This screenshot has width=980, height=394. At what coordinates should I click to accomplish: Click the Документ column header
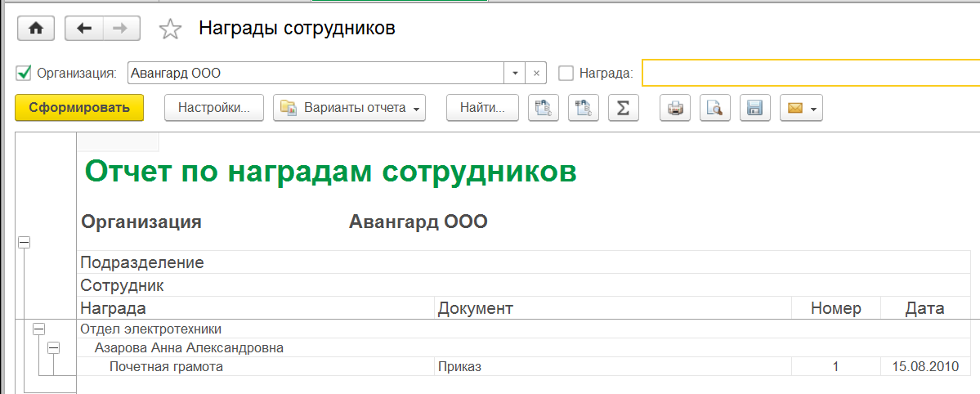(612, 307)
